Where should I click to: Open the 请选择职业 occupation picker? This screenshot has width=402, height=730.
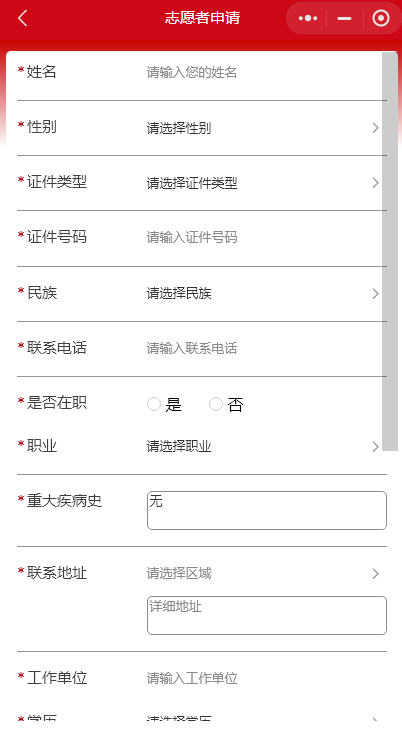[x=263, y=447]
